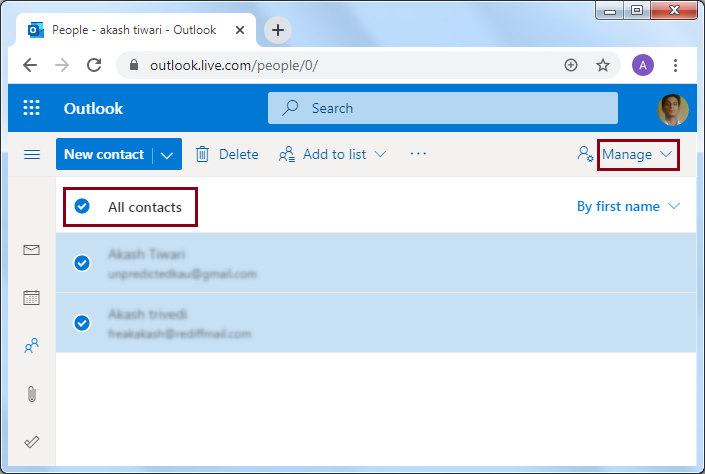This screenshot has width=705, height=474.
Task: Go forward in the browser
Action: 62,65
